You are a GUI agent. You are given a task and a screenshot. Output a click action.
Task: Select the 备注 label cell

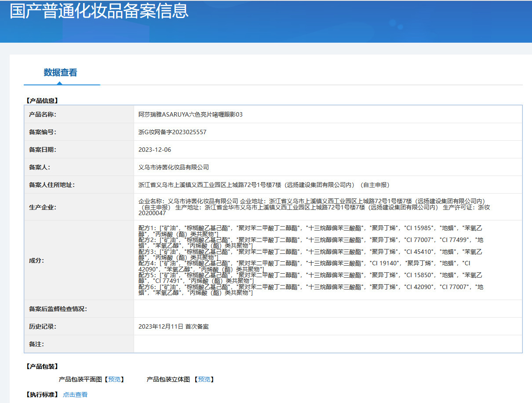[79, 344]
